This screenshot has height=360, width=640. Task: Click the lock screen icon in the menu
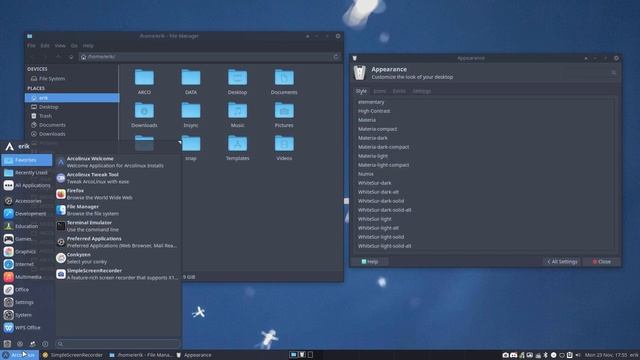(x=20, y=344)
